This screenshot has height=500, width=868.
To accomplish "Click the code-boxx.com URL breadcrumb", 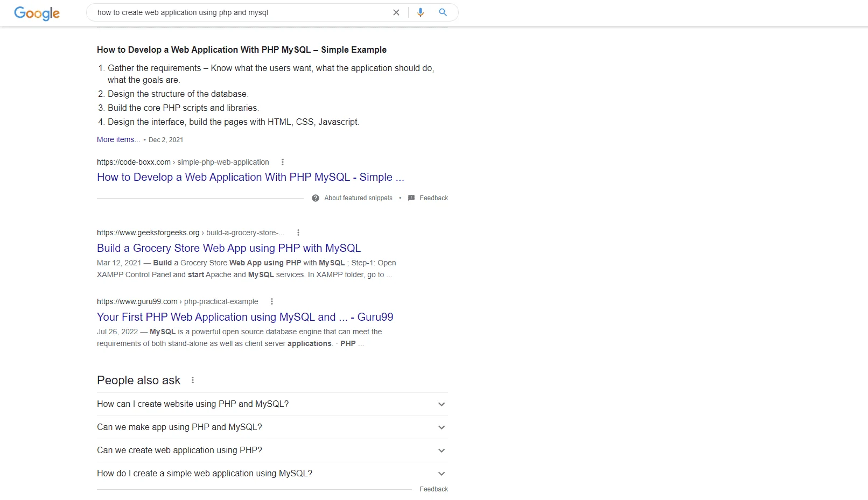I will pos(183,162).
